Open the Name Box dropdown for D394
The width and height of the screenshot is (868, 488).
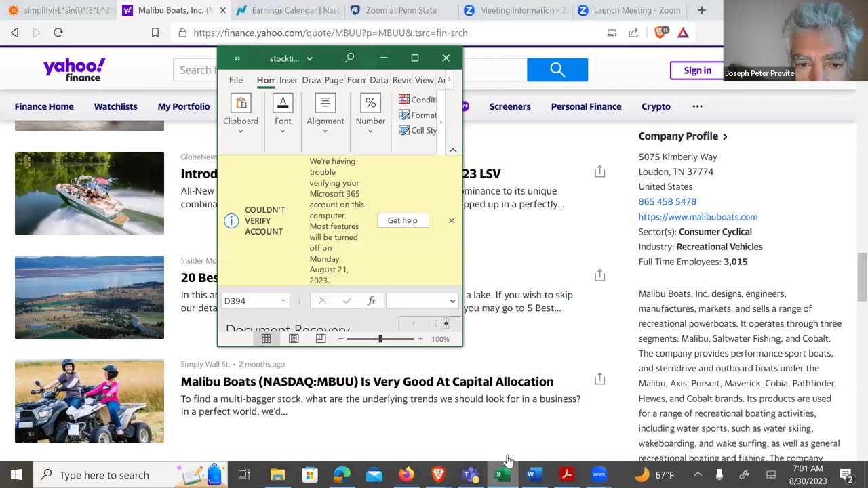pos(283,301)
